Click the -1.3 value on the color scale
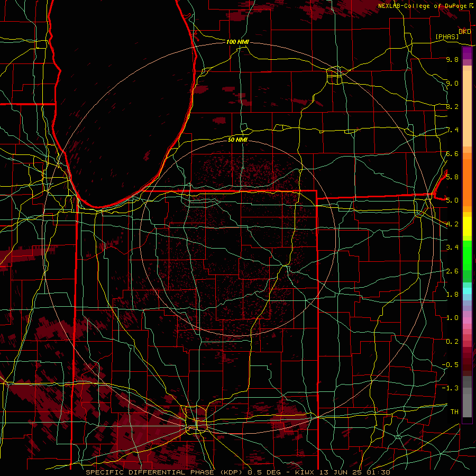 click(450, 388)
